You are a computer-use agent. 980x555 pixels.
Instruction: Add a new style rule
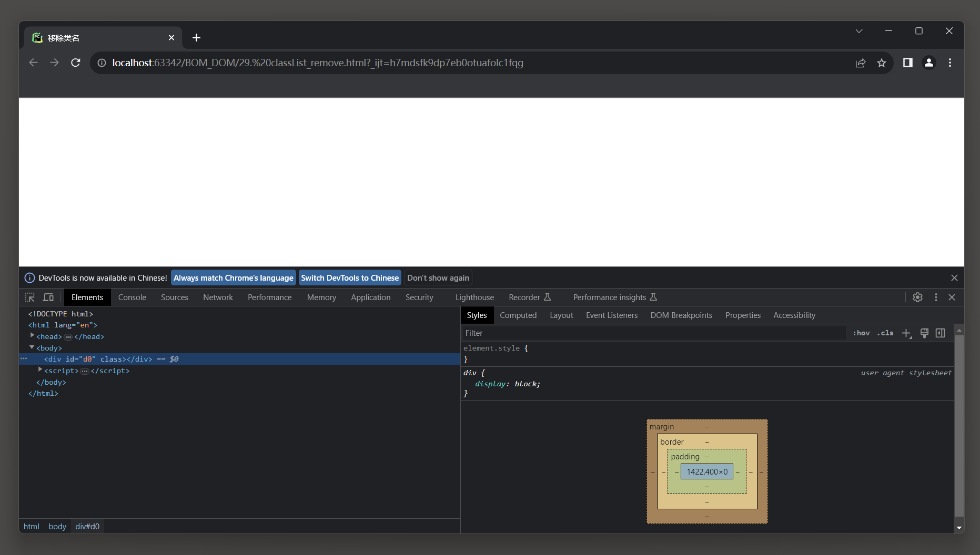tap(907, 333)
